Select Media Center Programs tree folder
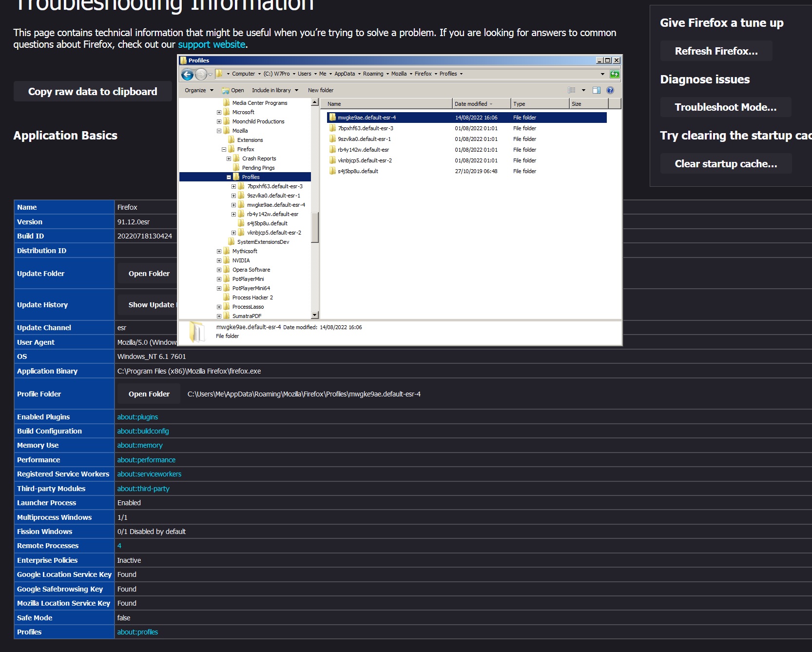The height and width of the screenshot is (652, 812). 260,103
